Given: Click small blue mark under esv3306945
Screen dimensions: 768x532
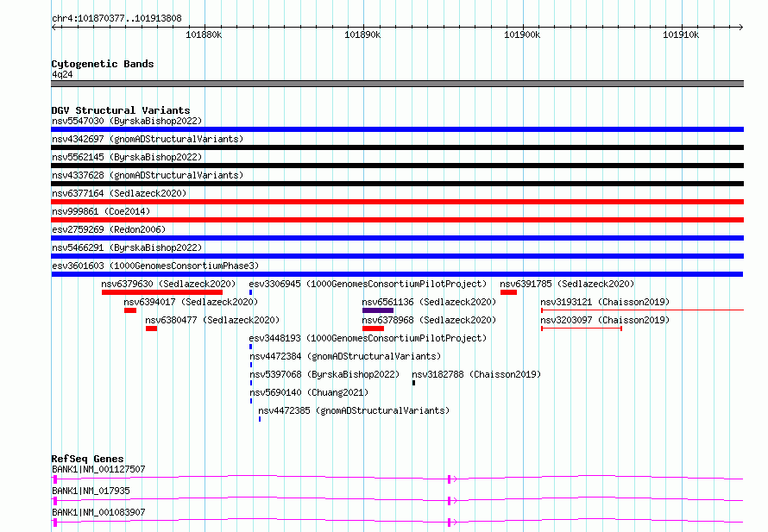Looking at the screenshot, I should [251, 292].
